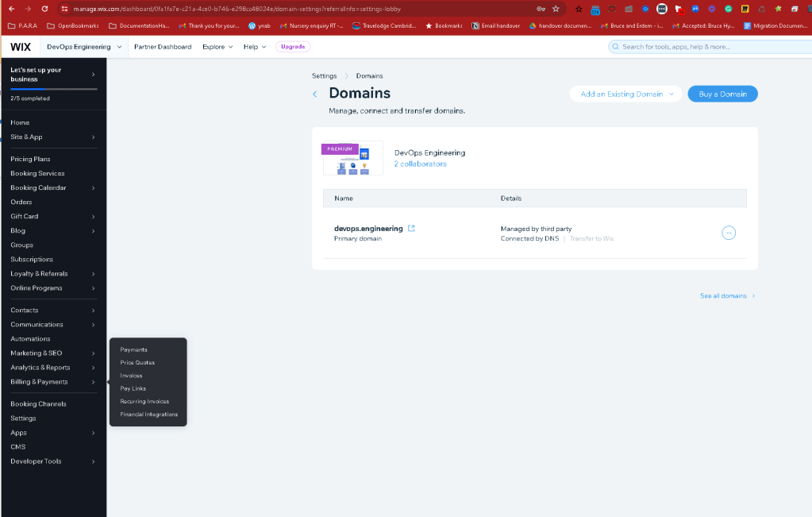Viewport: 812px width, 517px height.
Task: Click the green star extension icon
Action: pos(778,9)
